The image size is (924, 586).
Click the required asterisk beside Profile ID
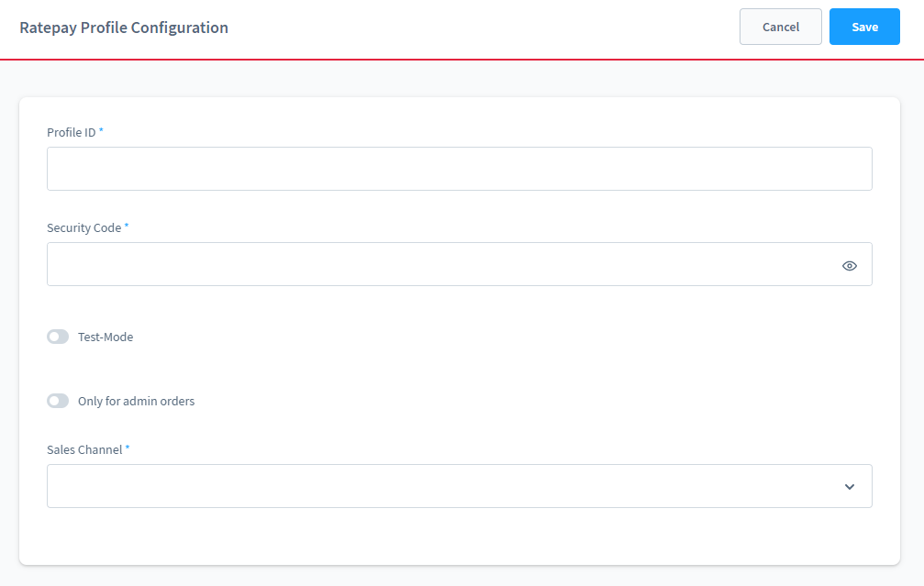pyautogui.click(x=101, y=131)
